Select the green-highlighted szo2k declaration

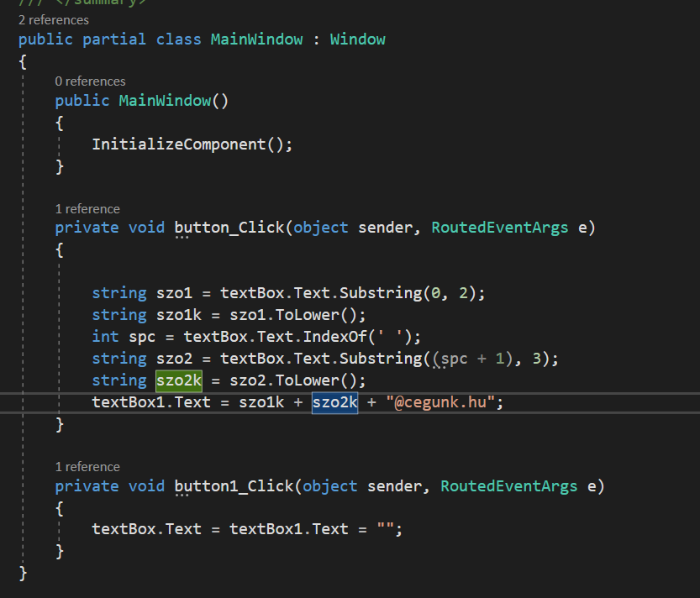pos(179,380)
